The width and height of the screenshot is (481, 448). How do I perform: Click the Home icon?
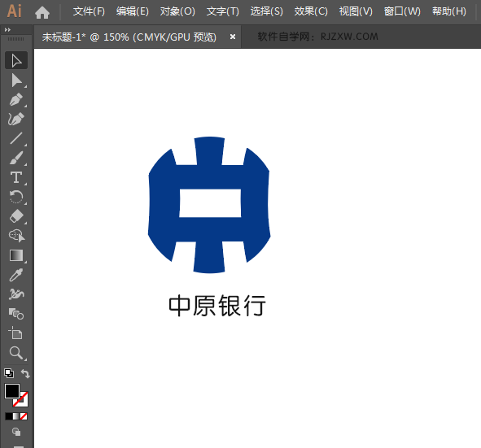point(42,12)
